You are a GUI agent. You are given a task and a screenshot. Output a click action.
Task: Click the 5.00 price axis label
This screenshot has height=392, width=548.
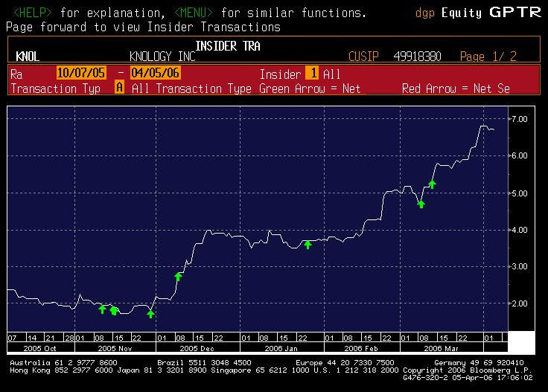coord(520,193)
